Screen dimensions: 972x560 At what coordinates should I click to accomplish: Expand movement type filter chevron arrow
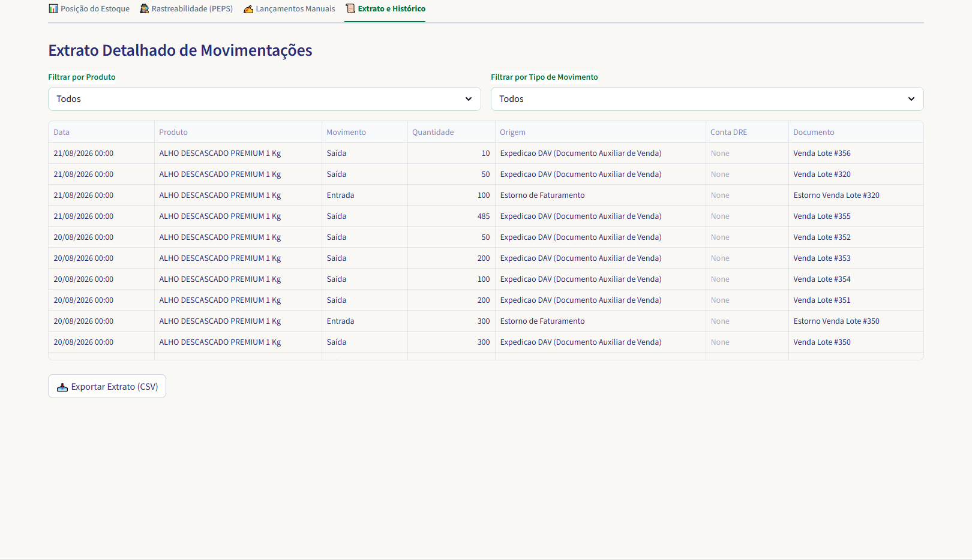click(911, 99)
